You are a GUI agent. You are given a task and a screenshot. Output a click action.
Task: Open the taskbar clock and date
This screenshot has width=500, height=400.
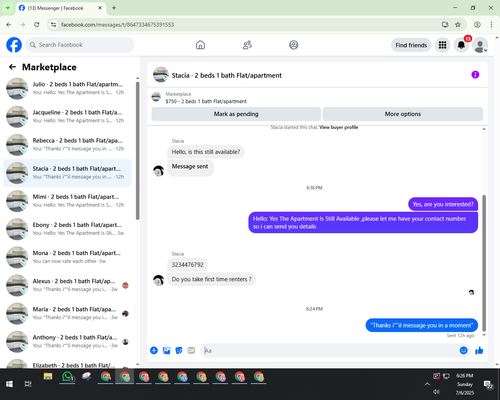pos(465,384)
